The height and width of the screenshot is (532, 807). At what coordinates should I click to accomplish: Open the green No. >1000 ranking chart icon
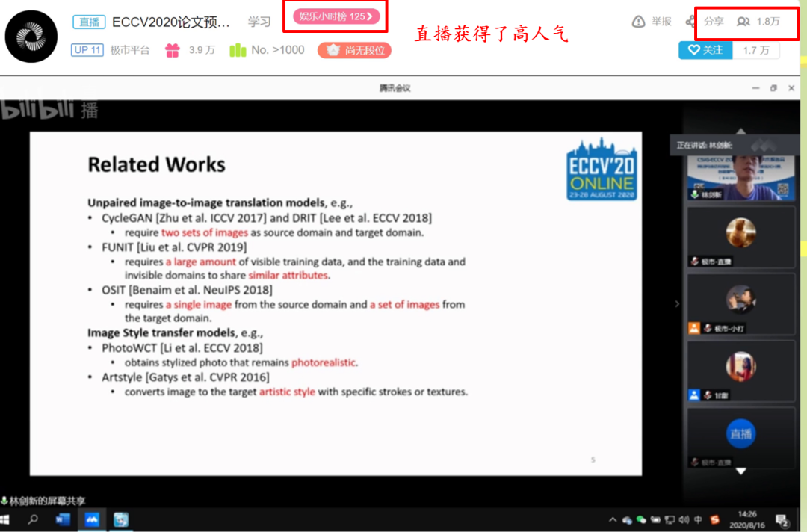click(x=238, y=50)
